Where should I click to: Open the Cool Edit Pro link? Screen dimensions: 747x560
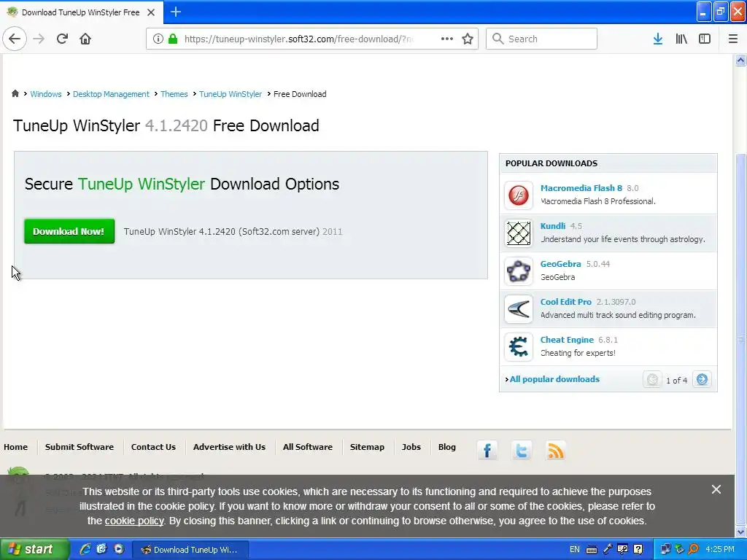[565, 301]
